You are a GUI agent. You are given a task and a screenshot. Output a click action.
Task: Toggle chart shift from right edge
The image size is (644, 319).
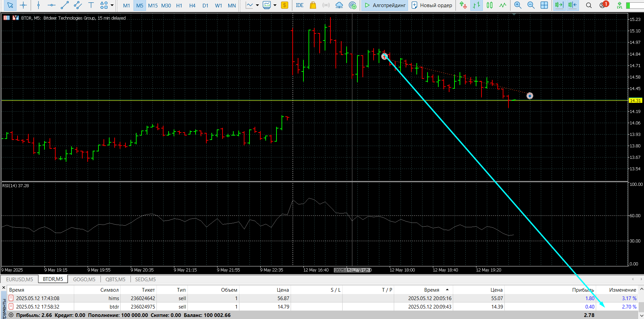coord(572,5)
